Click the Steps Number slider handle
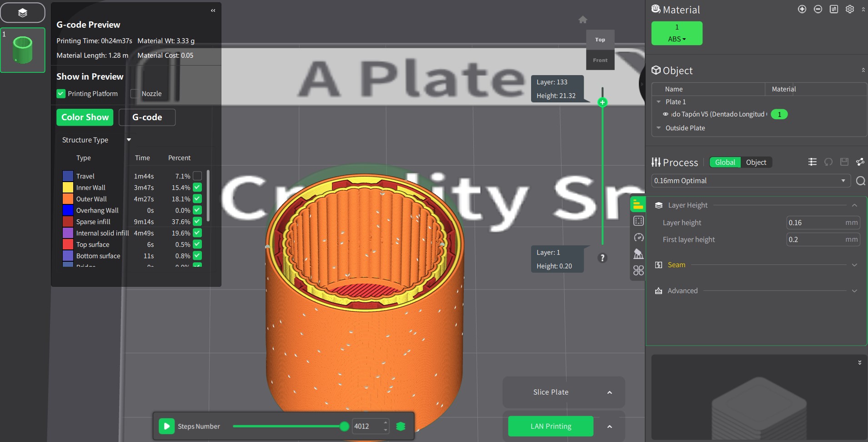This screenshot has width=868, height=442. point(344,426)
